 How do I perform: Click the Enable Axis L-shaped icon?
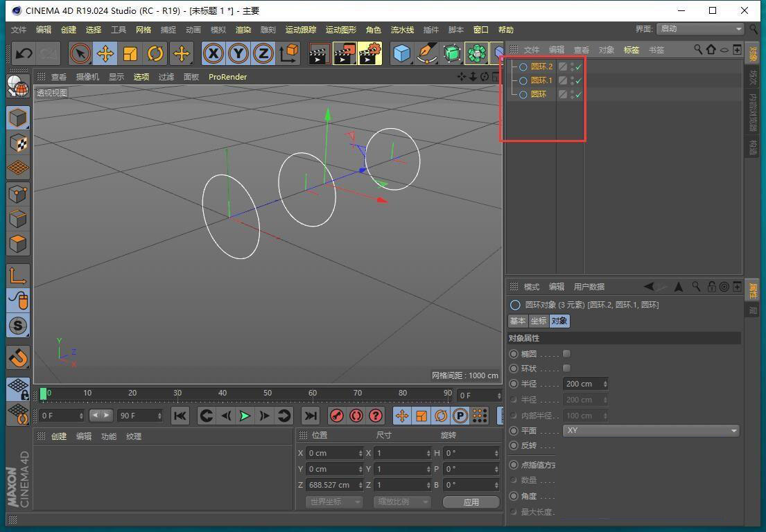pos(18,275)
